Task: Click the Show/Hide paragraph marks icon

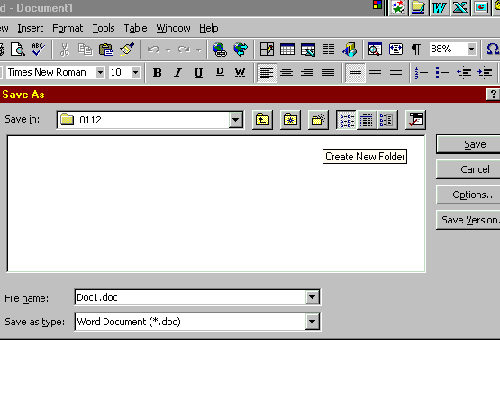Action: 416,49
